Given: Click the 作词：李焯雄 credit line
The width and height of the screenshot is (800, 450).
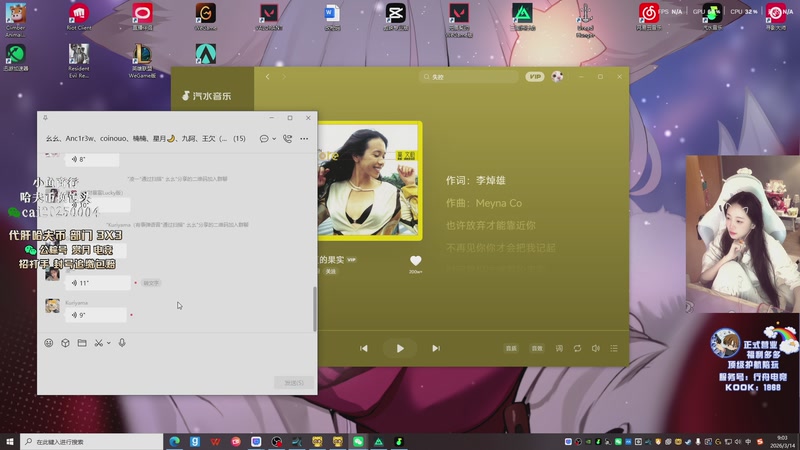Looking at the screenshot, I should (x=476, y=181).
